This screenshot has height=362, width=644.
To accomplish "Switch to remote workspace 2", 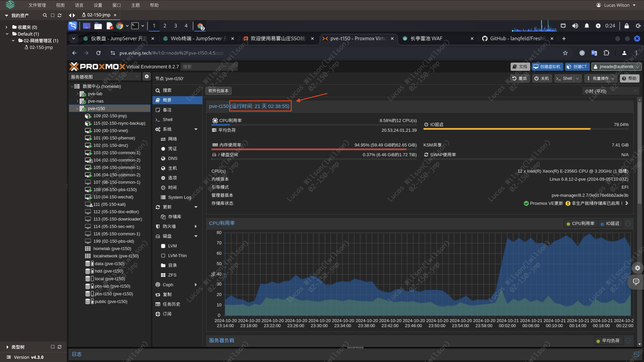I will 165,26.
